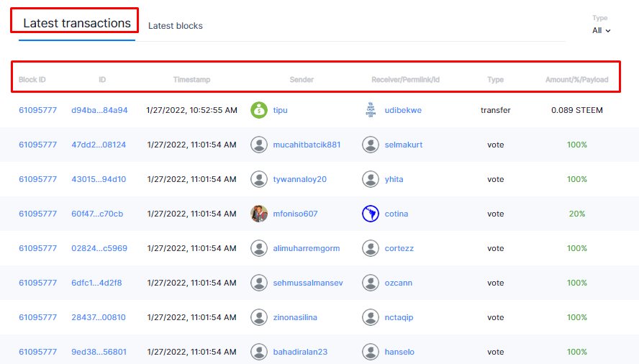Open sender profile bahadiralan23
This screenshot has width=639, height=364.
300,352
